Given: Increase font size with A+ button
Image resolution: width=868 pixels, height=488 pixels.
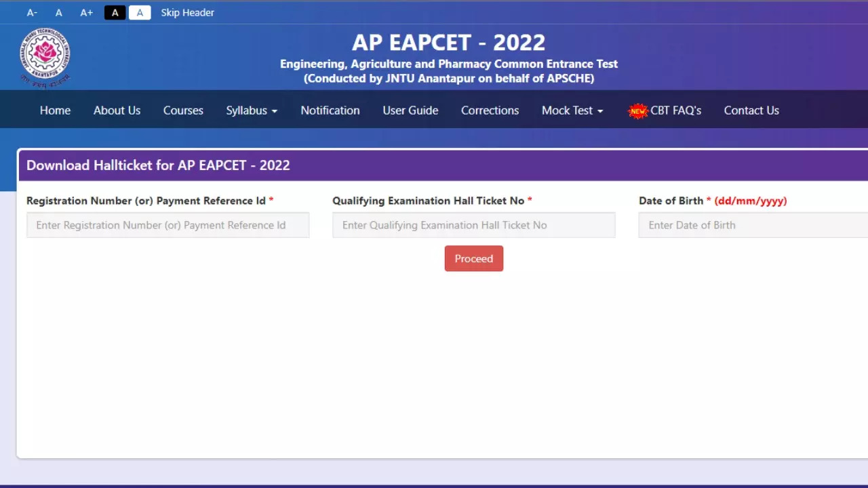Looking at the screenshot, I should tap(86, 13).
